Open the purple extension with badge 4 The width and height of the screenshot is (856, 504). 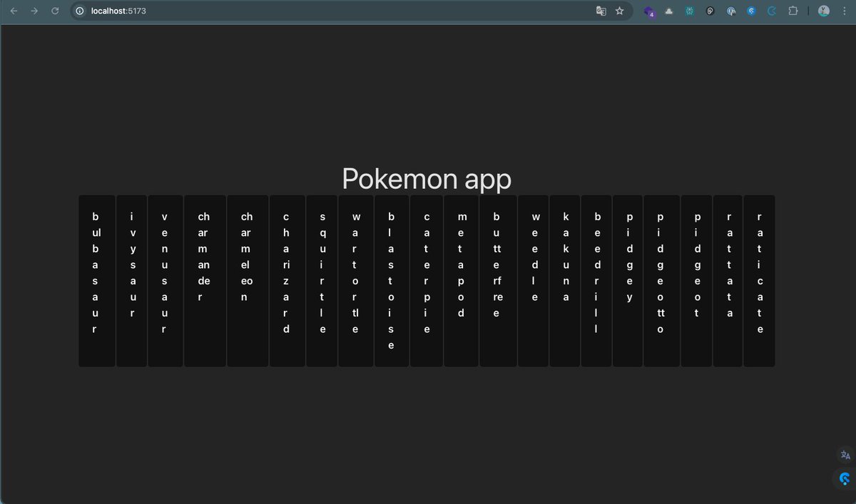click(x=649, y=11)
